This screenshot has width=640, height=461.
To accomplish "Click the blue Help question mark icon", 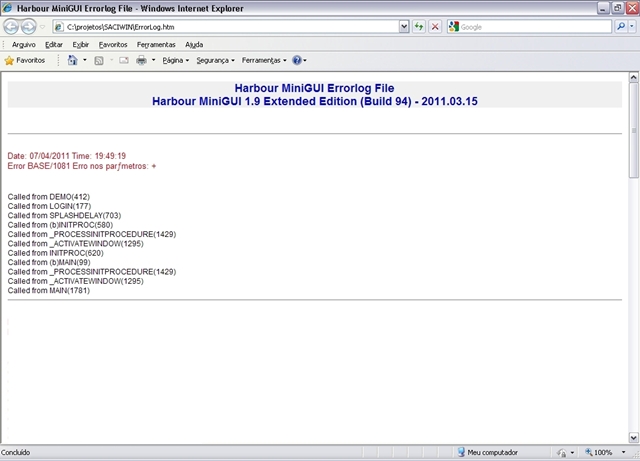I will pyautogui.click(x=297, y=60).
